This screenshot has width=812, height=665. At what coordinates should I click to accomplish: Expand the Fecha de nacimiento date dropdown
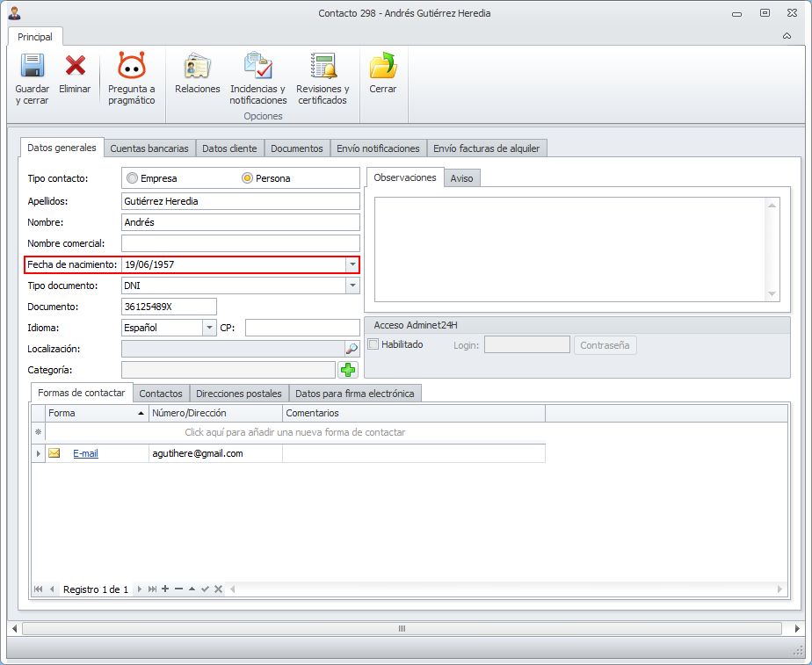pyautogui.click(x=352, y=264)
